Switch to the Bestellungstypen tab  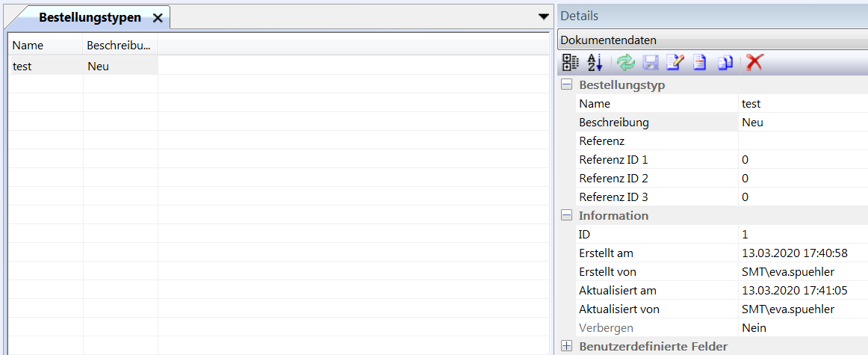[89, 17]
